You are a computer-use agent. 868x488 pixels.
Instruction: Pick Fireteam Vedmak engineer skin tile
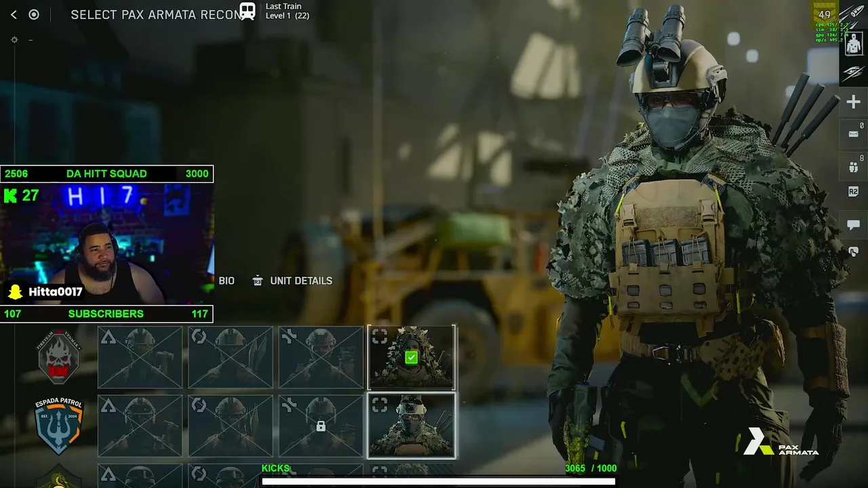pos(231,358)
